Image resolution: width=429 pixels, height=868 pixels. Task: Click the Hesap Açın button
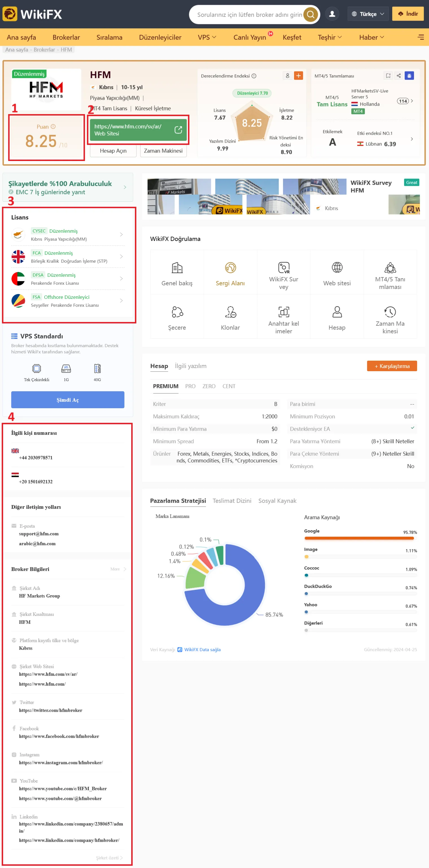(113, 151)
